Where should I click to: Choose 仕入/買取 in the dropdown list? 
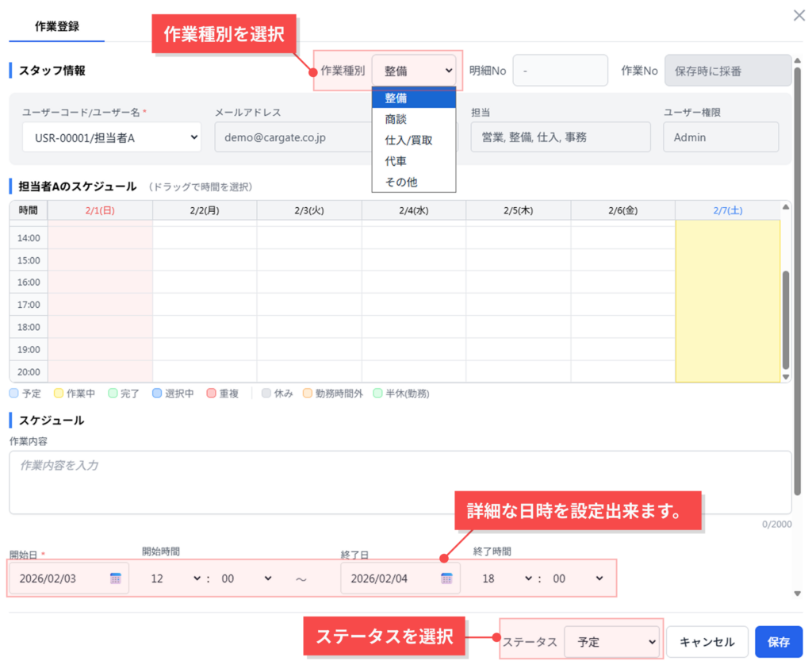[x=408, y=140]
